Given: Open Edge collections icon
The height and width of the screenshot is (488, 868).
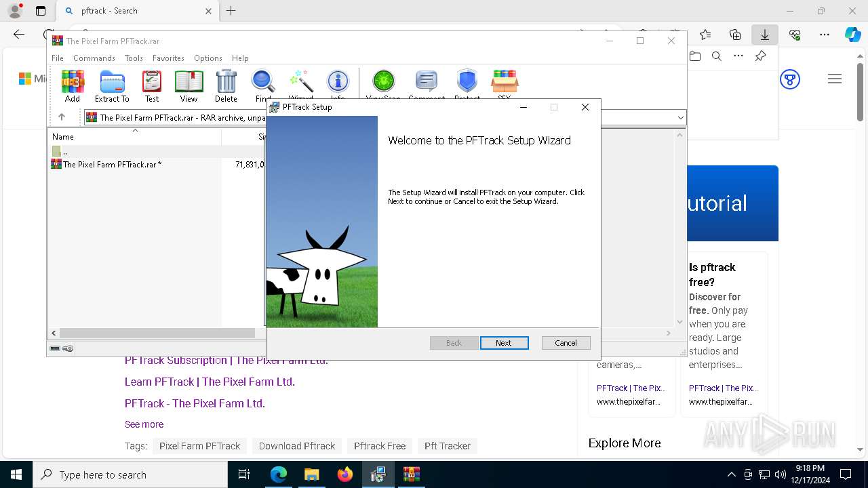Looking at the screenshot, I should [735, 35].
